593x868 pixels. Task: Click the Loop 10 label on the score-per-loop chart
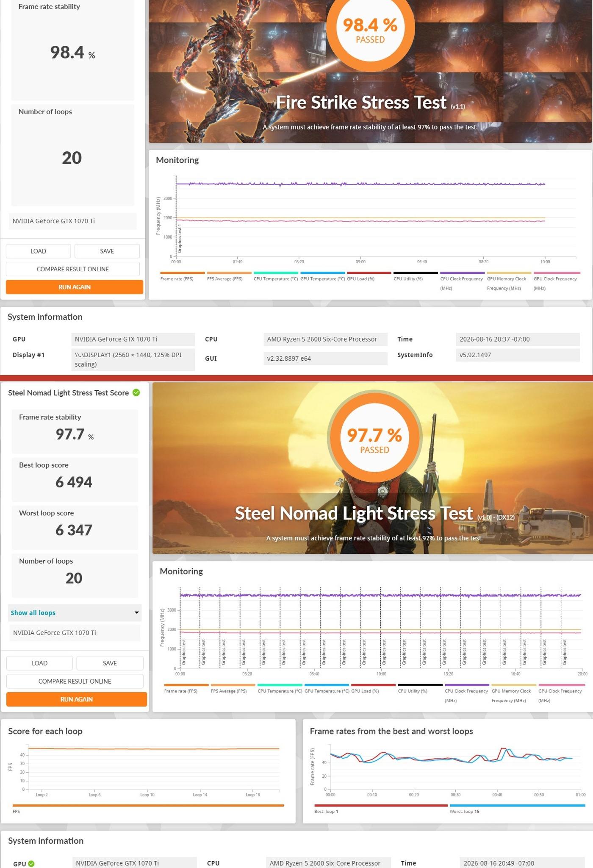pyautogui.click(x=147, y=795)
